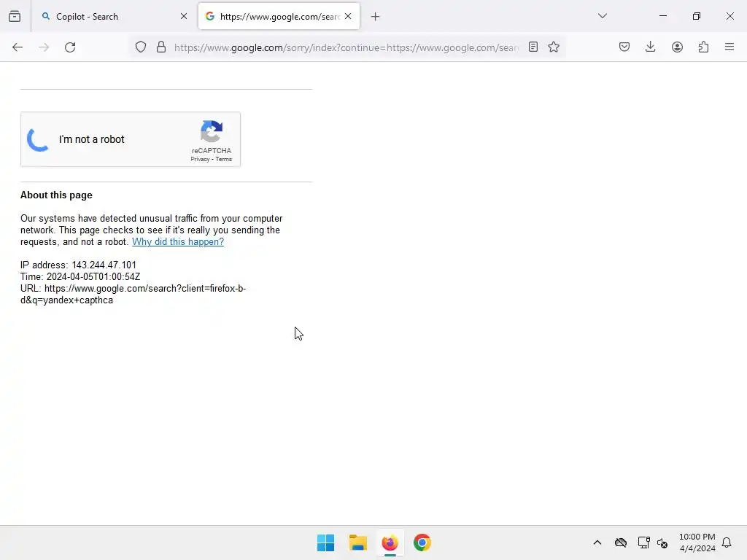The width and height of the screenshot is (747, 560).
Task: Click the OneDrive cloud tray icon
Action: (x=620, y=542)
